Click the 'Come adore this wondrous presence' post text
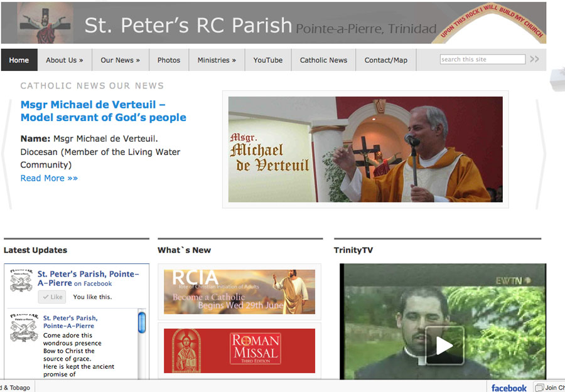 [72, 339]
